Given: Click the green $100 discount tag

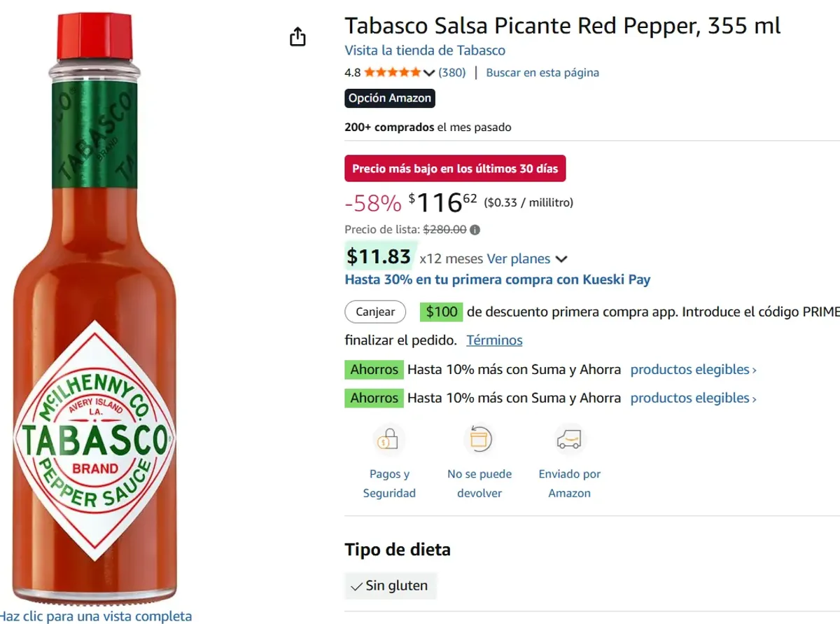Looking at the screenshot, I should coord(441,312).
